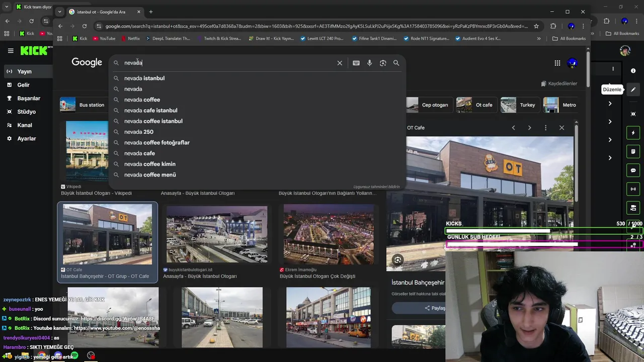Viewport: 644px width, 362px height.
Task: Search by image with Google Lens
Action: [x=383, y=63]
